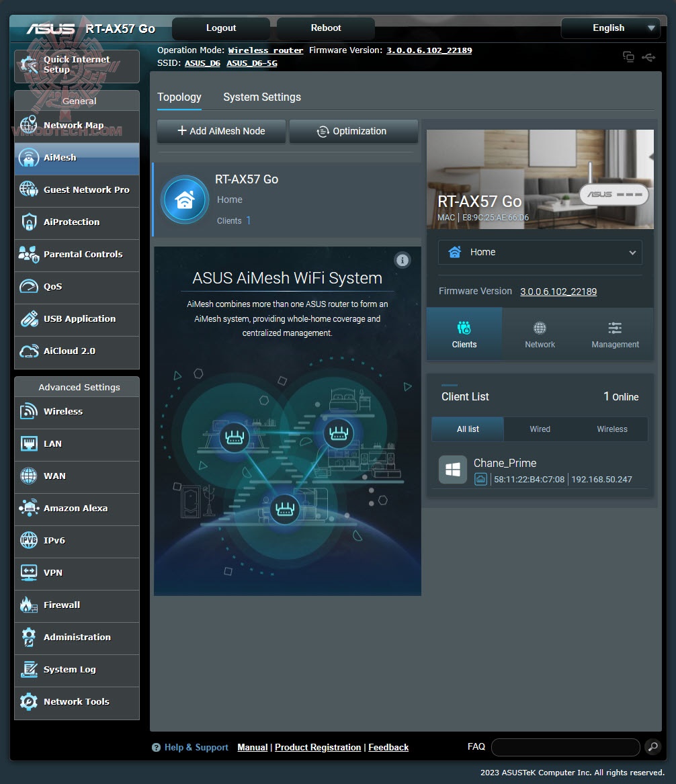The width and height of the screenshot is (676, 784).
Task: Click the Firewall flame icon
Action: point(28,605)
